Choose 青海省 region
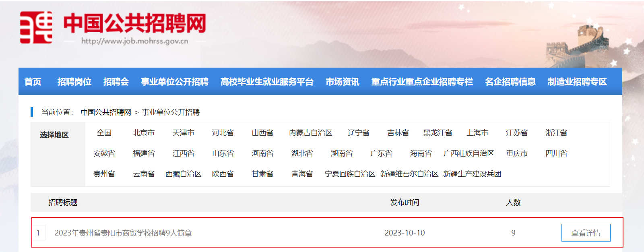 coord(302,174)
